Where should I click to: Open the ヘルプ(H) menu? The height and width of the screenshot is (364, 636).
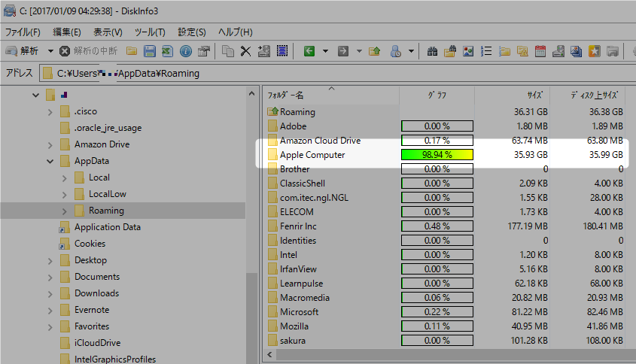point(236,32)
